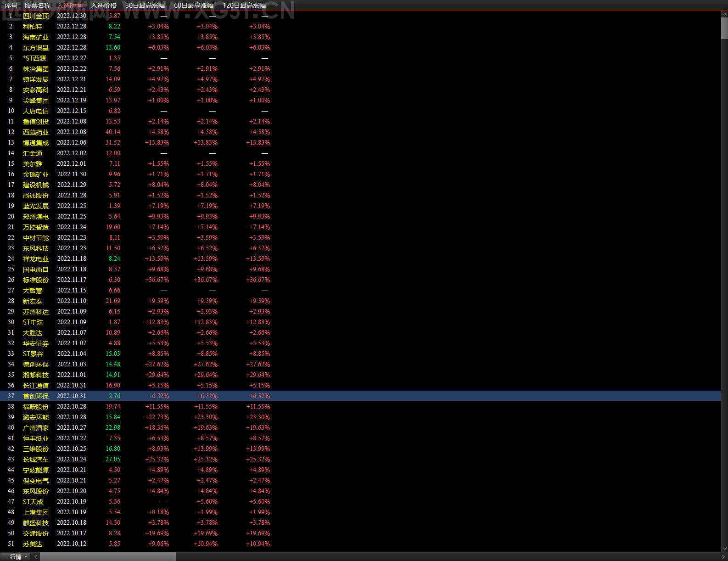
Task: Select stock 尖峰集团 in the list
Action: (x=36, y=101)
